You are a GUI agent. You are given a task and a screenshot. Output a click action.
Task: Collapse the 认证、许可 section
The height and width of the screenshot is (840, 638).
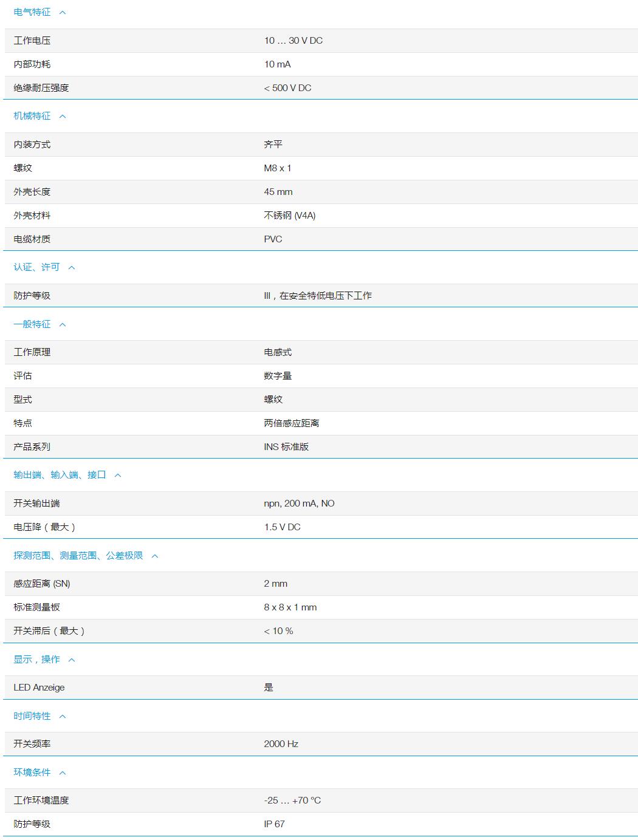73,267
